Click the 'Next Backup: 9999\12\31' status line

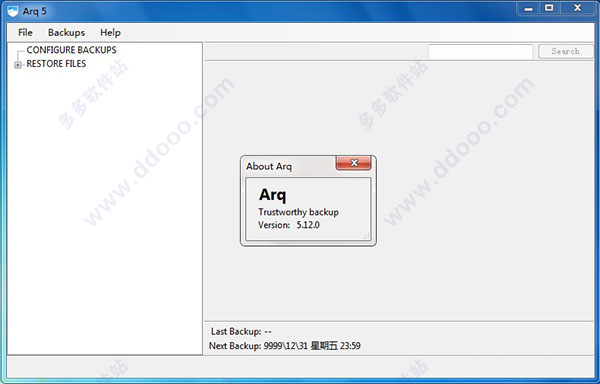(x=285, y=346)
